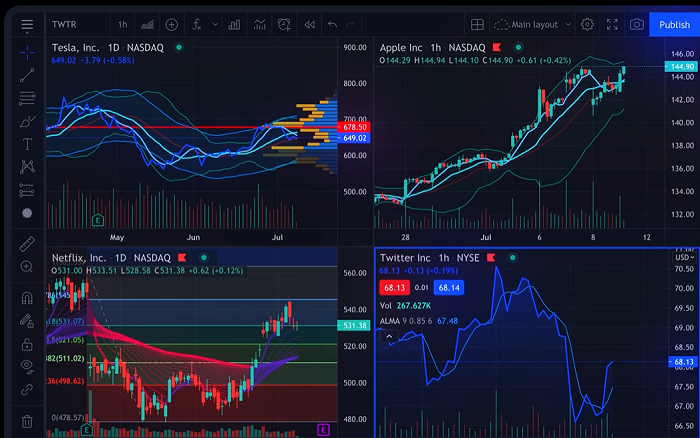Click the blue 68.14 buy button

click(x=449, y=288)
